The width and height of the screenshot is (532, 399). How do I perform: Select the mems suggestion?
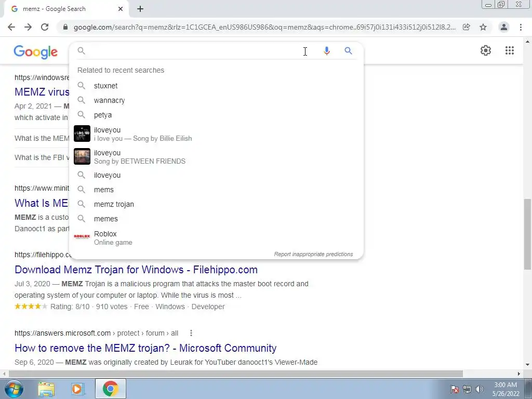tap(216, 190)
